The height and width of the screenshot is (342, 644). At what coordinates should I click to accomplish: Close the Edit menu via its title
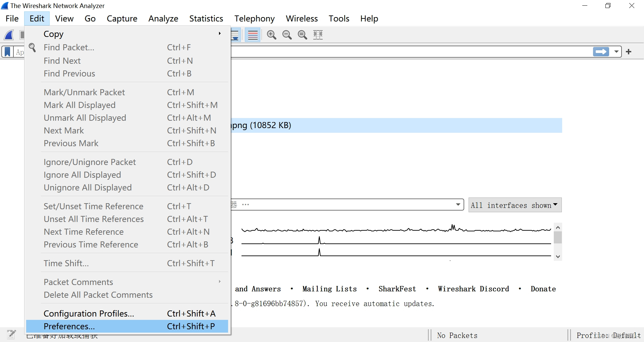point(37,18)
